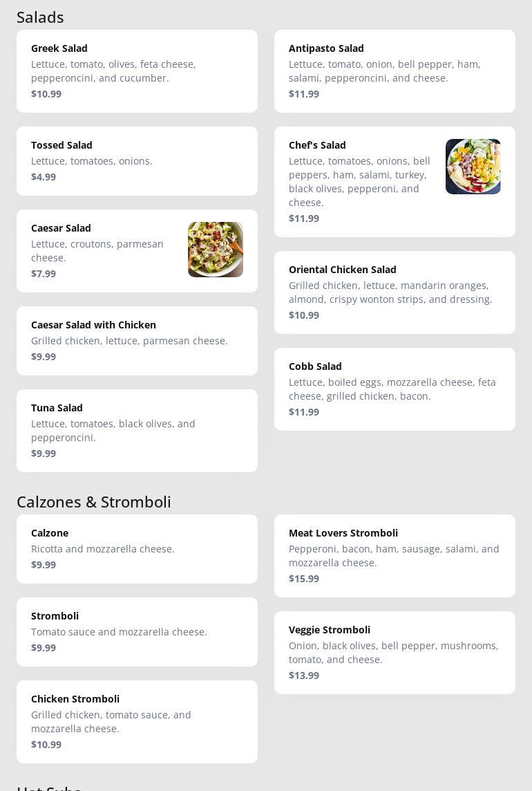Select the Veggie Stromboli item
This screenshot has width=532, height=791.
pyautogui.click(x=395, y=653)
